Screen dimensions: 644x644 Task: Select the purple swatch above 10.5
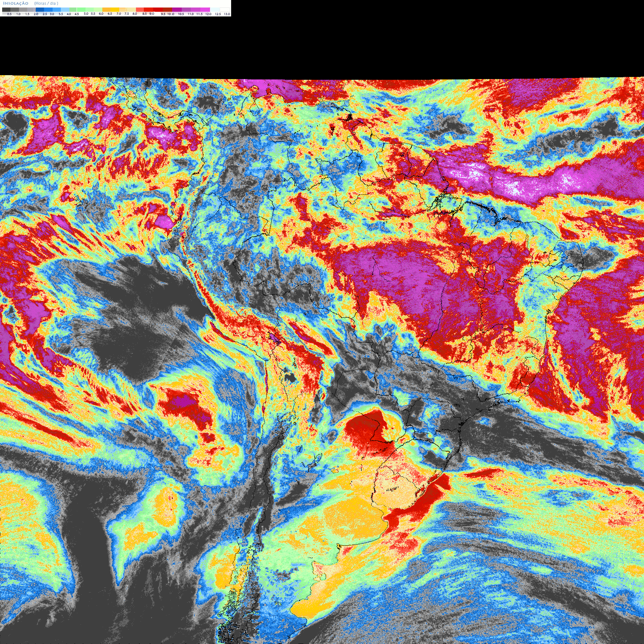[x=177, y=10]
